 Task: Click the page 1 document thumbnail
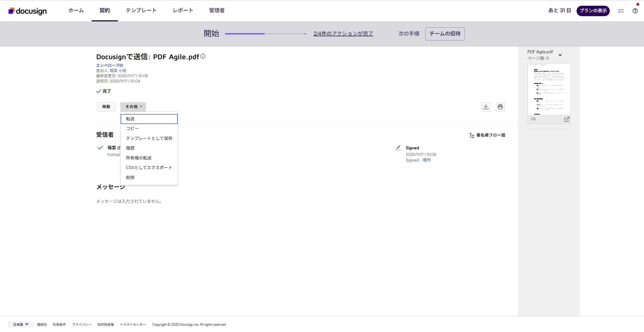click(549, 89)
